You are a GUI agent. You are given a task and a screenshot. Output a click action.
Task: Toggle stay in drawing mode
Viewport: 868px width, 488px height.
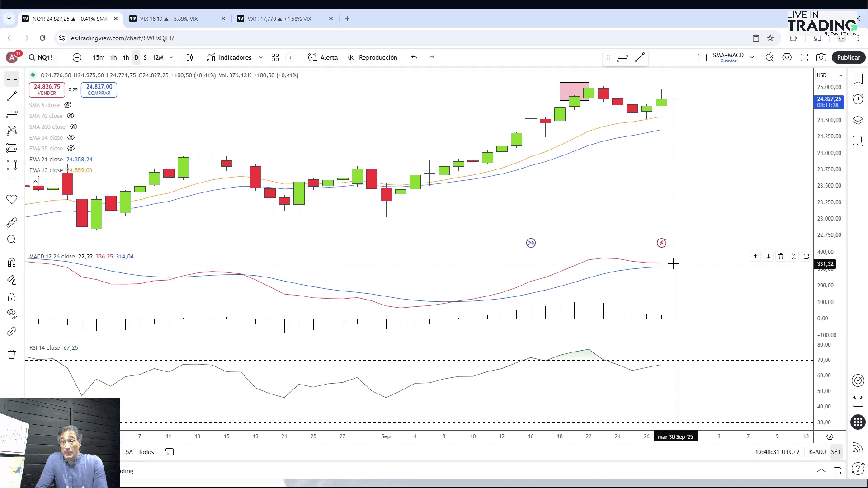[12, 280]
